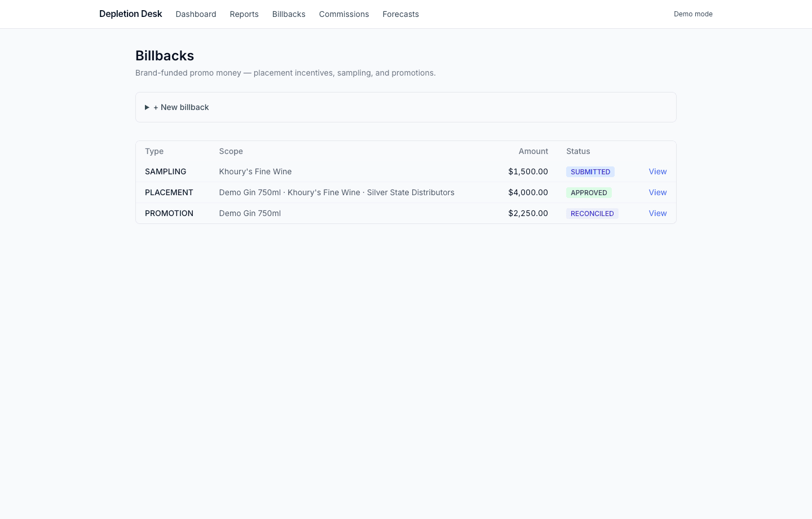Click the Khoury's Fine Wine scope in the SAMPLING row
The height and width of the screenshot is (519, 812).
pos(255,171)
